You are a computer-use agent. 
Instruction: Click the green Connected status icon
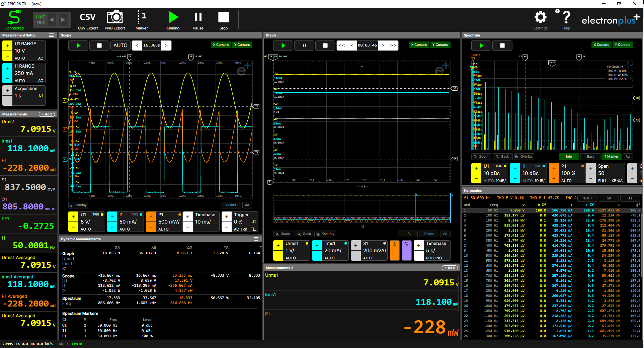click(14, 17)
